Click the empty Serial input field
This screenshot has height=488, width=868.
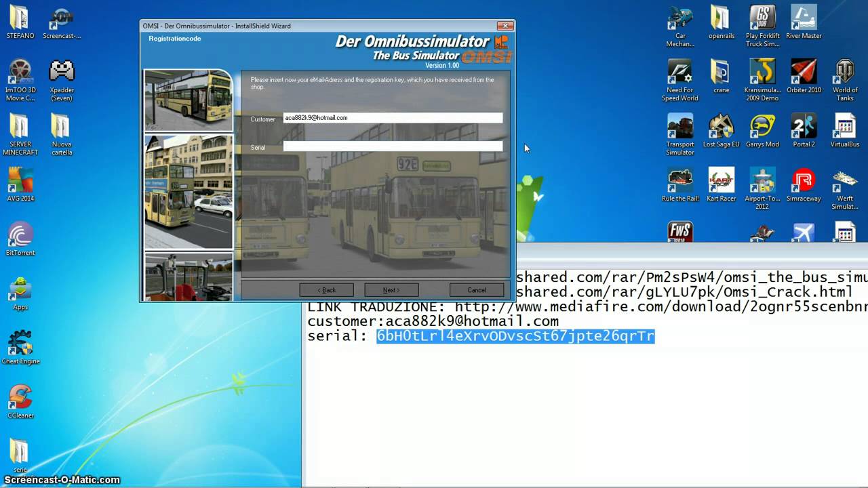393,146
